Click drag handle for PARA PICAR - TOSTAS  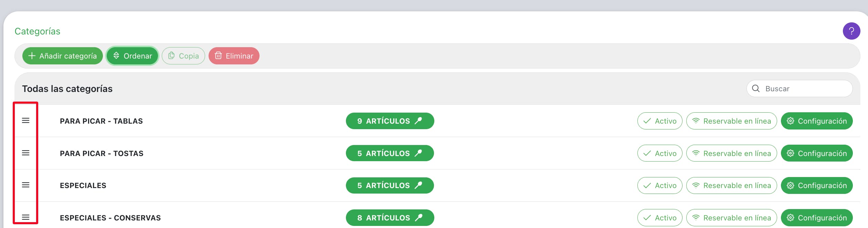(x=25, y=153)
